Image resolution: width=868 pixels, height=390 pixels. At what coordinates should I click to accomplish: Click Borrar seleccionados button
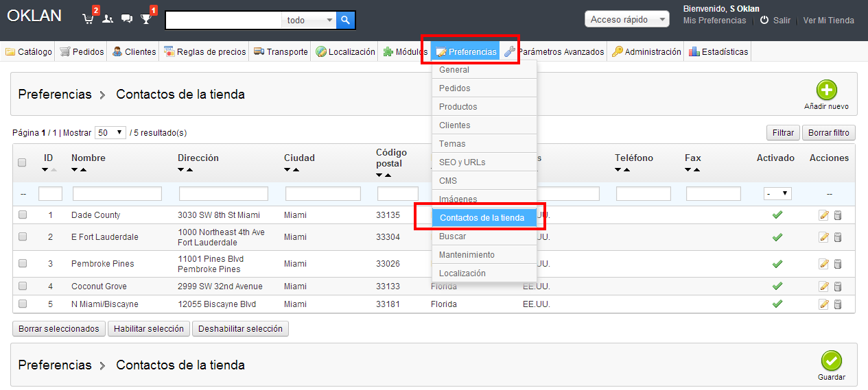pos(59,329)
